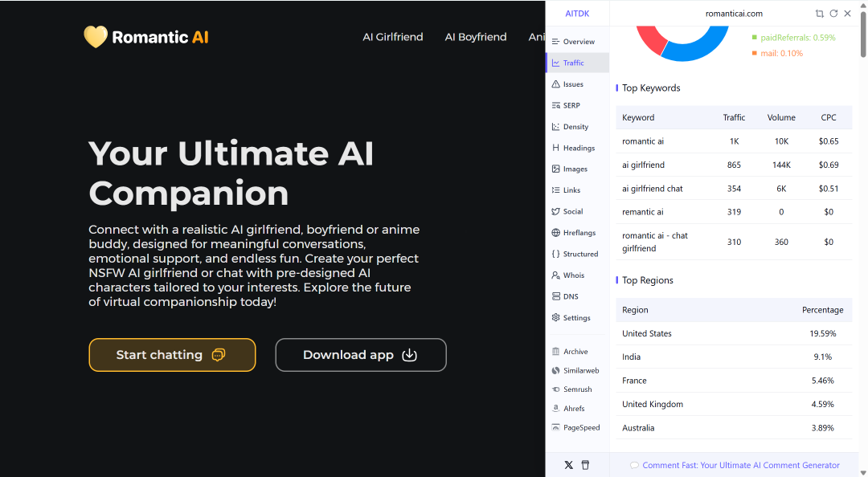Refresh the AITDK panel with reload icon
Image resolution: width=868 pixels, height=477 pixels.
click(833, 14)
